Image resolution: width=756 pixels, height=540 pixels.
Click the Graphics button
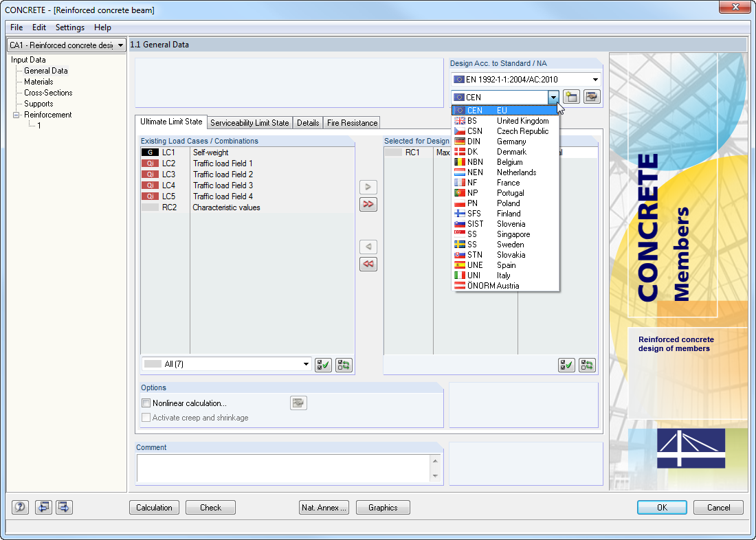(383, 507)
